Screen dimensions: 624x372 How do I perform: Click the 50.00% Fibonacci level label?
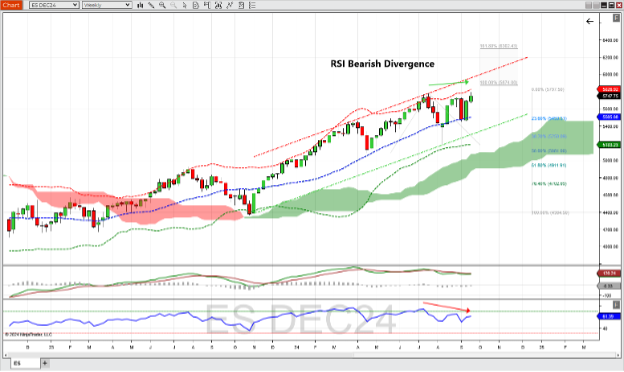[549, 151]
